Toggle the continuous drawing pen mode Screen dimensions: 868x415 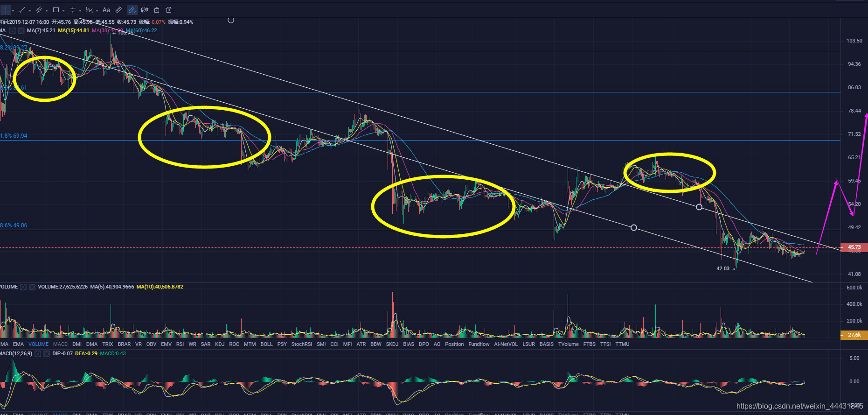132,10
